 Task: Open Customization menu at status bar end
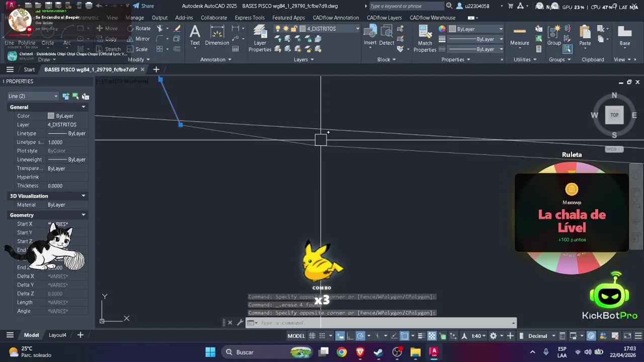(638, 336)
